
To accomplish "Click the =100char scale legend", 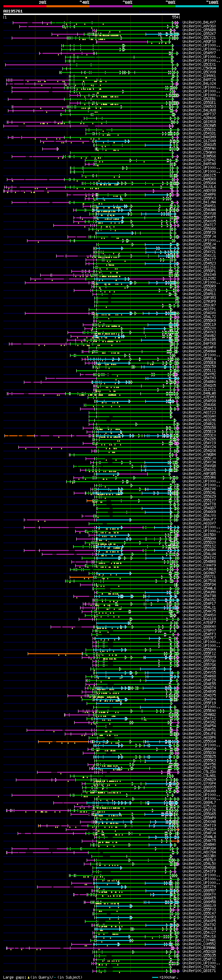I will click(x=165, y=977).
